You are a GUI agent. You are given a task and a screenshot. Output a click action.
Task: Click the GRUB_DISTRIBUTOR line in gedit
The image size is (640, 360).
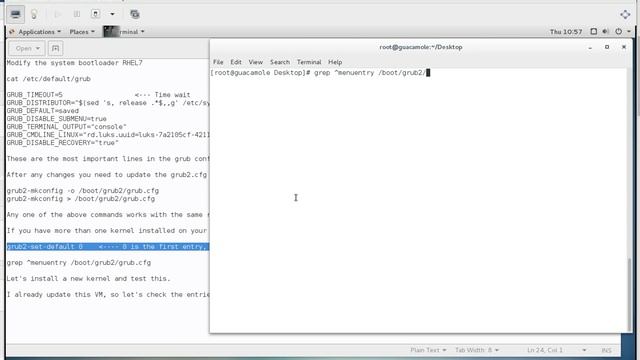tap(108, 103)
